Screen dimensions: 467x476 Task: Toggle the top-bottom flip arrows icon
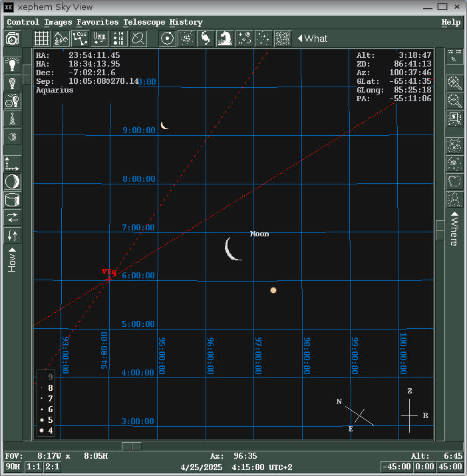pos(12,236)
